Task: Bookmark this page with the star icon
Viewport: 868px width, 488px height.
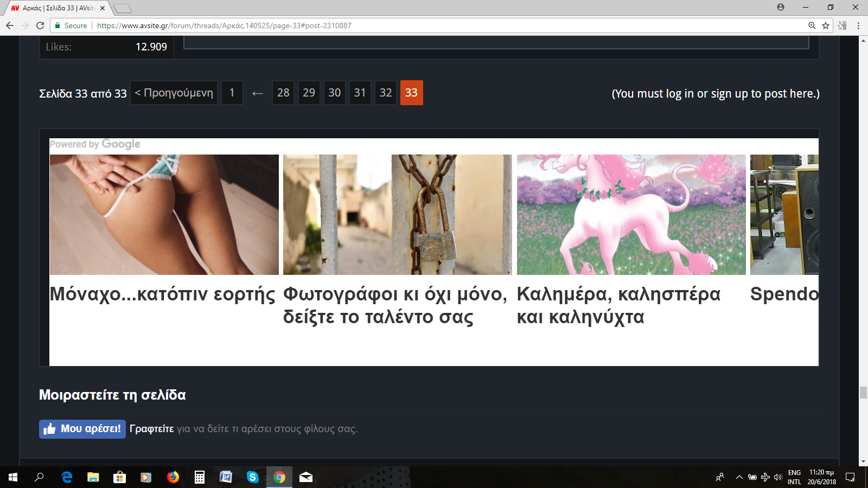Action: click(x=826, y=25)
